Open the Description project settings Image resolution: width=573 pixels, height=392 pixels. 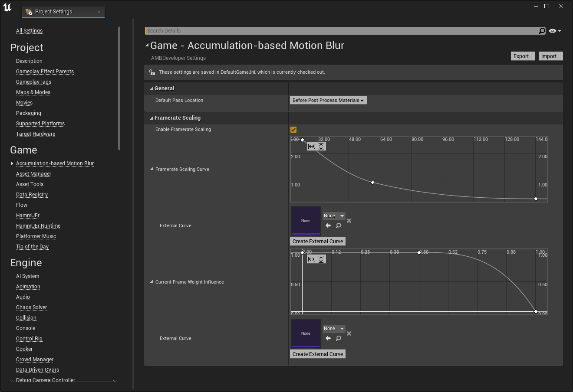(x=29, y=61)
